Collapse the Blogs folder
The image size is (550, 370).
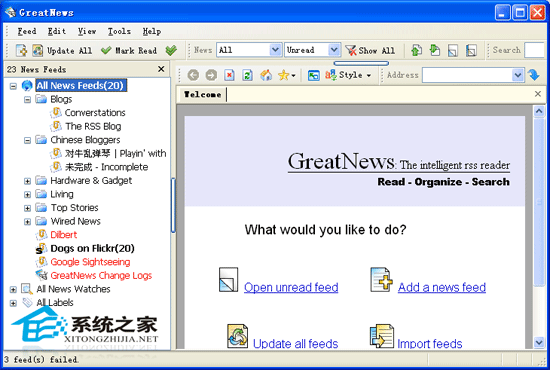(27, 100)
